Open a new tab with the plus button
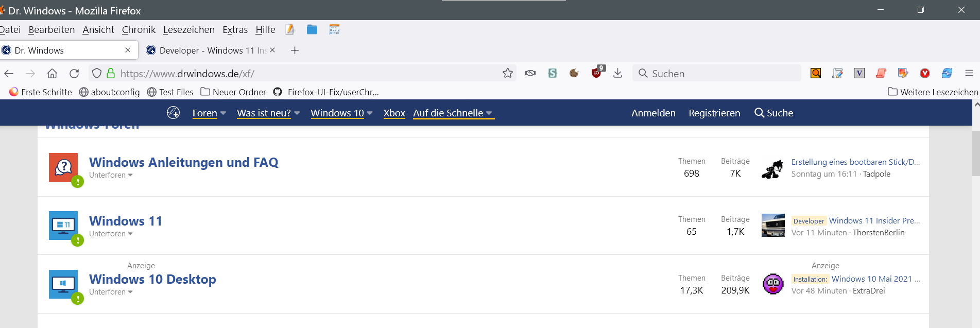 click(x=295, y=50)
